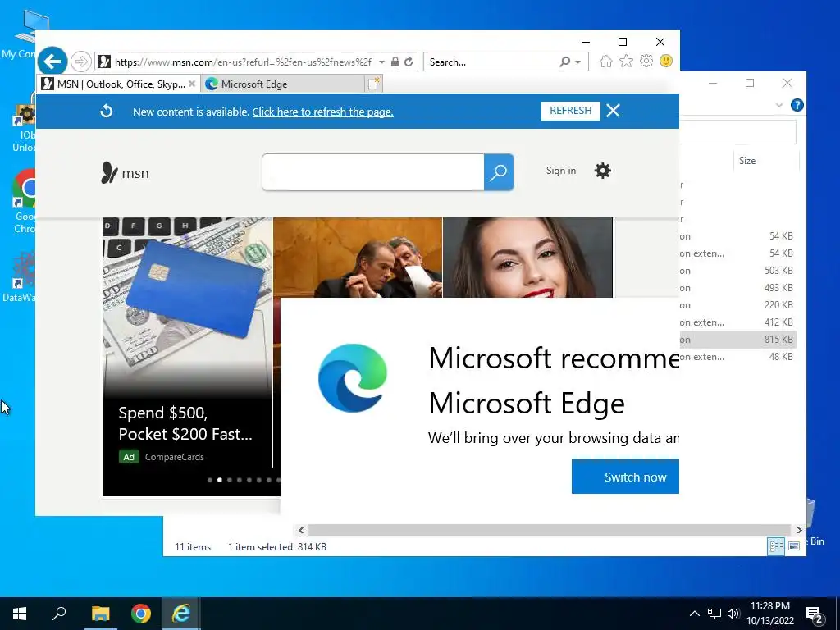Click Explorer horizontal scrollbar left arrow
Image resolution: width=840 pixels, height=630 pixels.
coord(301,530)
